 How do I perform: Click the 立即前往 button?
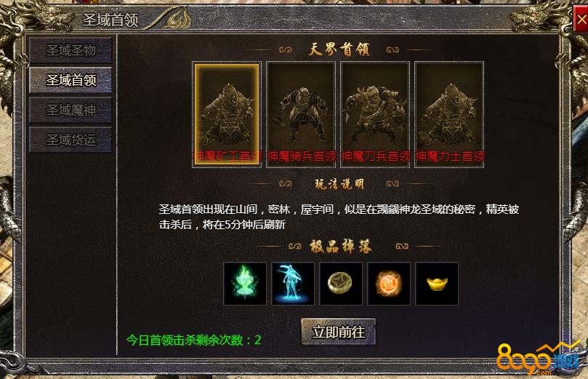[x=339, y=332]
